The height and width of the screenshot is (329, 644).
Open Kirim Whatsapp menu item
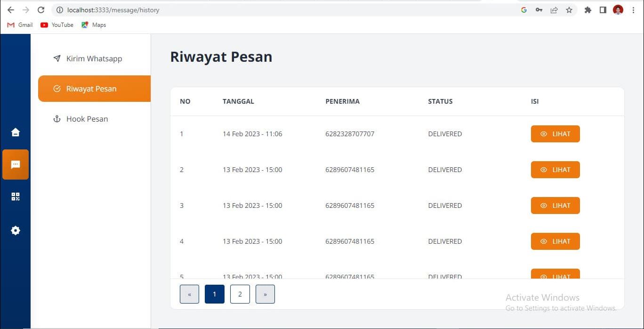(94, 58)
